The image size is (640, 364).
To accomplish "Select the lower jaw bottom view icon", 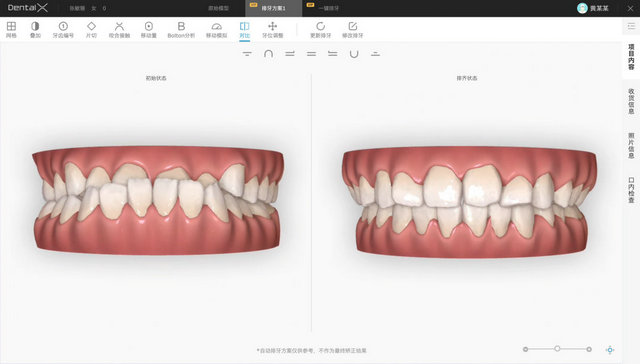I will 376,53.
